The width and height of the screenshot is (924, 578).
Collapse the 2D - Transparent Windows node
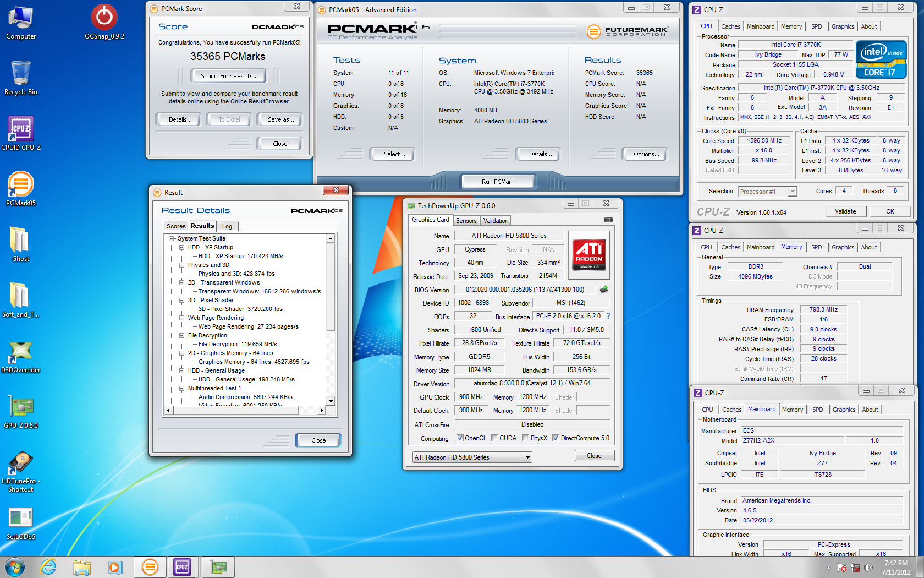pos(182,283)
